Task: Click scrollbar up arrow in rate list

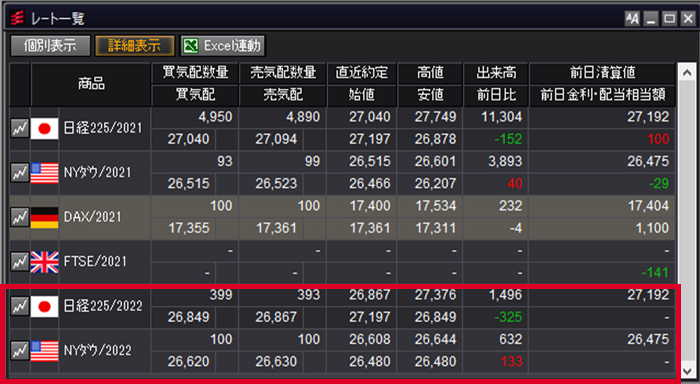Action: tap(687, 72)
